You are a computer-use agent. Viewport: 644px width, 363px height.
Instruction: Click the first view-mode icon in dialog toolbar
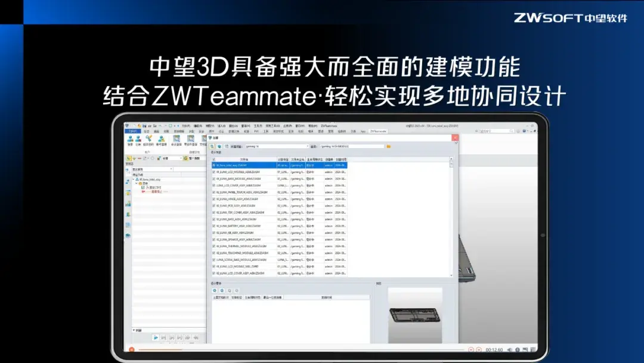pos(212,146)
